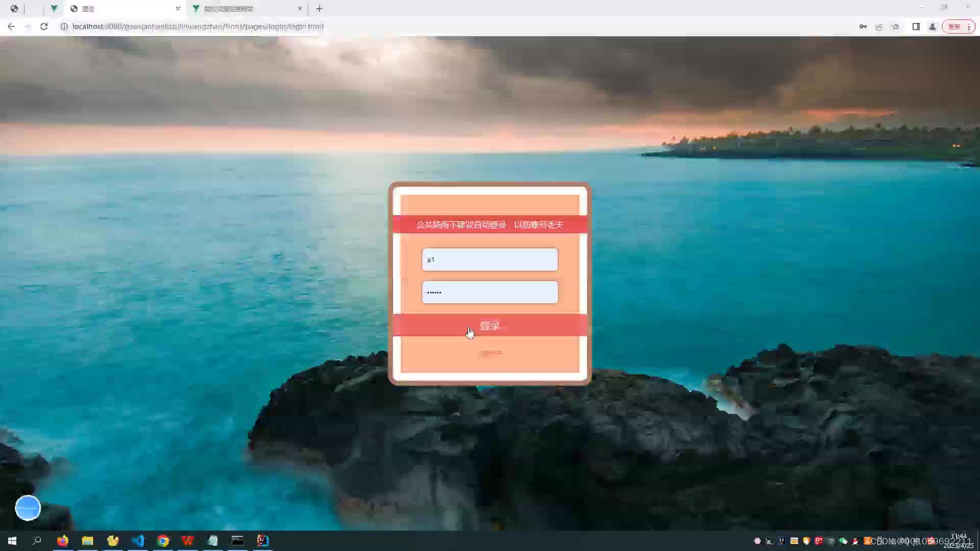Bookmark this page with the star icon
This screenshot has width=980, height=551.
point(896,27)
